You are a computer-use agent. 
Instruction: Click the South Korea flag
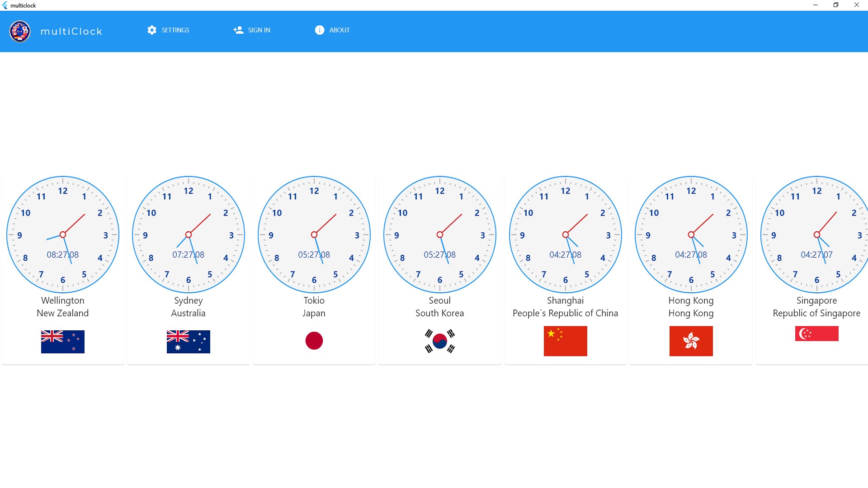(x=440, y=341)
